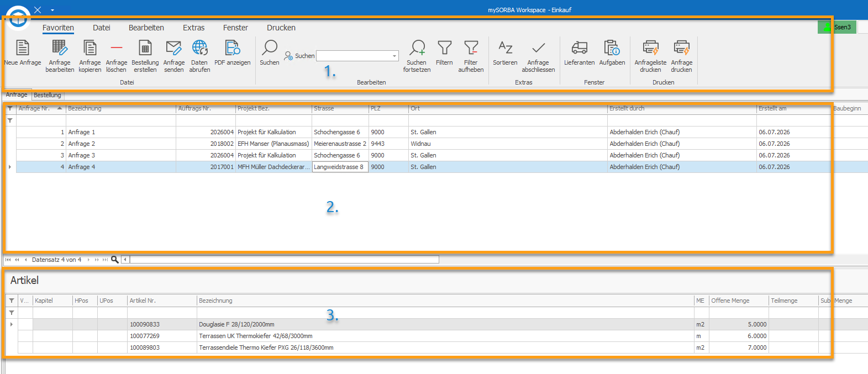The image size is (868, 374).
Task: Click Anfrage abschliessen checkmark
Action: (538, 48)
